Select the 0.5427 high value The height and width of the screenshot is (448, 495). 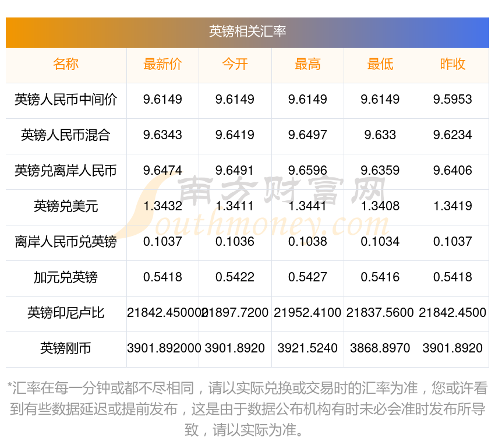click(x=307, y=277)
